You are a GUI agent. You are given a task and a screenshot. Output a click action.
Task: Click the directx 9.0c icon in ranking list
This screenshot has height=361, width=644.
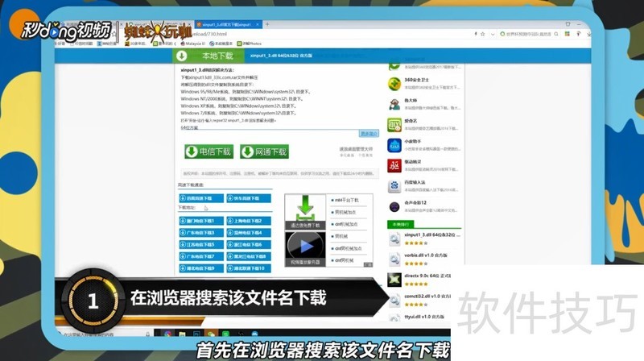click(394, 280)
